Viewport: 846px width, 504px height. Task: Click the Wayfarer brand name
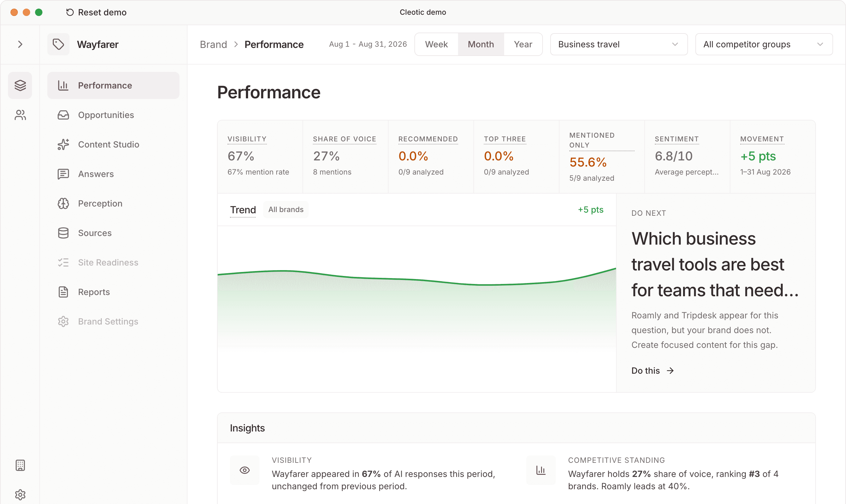coord(98,45)
